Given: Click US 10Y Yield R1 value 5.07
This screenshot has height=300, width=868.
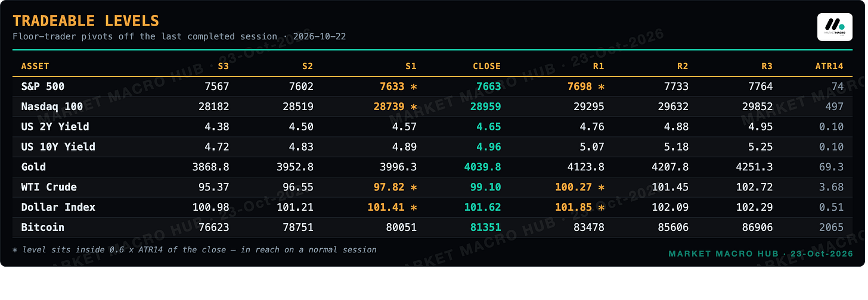Looking at the screenshot, I should (592, 147).
